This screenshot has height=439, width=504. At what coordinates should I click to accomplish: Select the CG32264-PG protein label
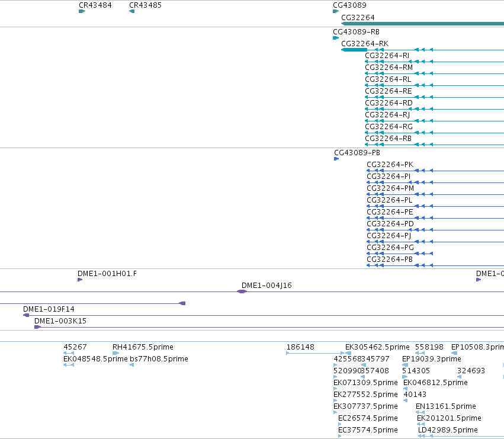coord(390,248)
